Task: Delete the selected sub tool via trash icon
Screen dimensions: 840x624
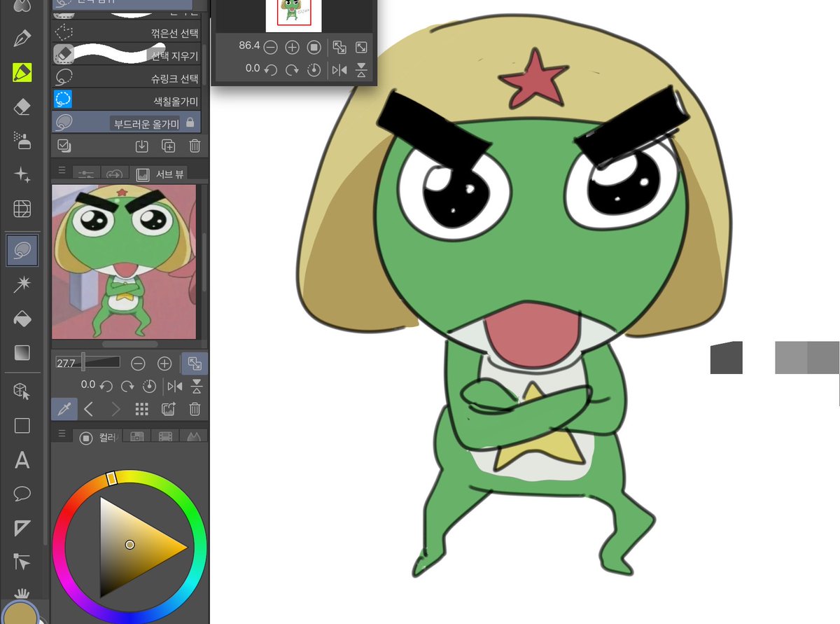Action: tap(195, 146)
